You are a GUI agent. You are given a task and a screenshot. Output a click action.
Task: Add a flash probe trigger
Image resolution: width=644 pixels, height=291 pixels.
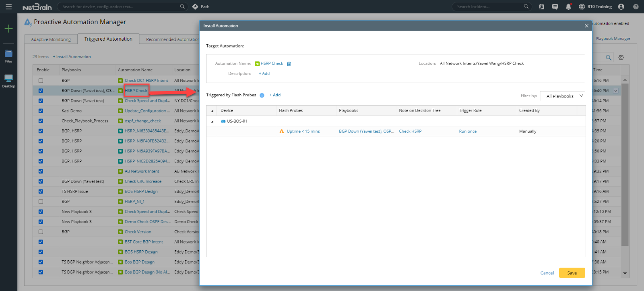275,95
